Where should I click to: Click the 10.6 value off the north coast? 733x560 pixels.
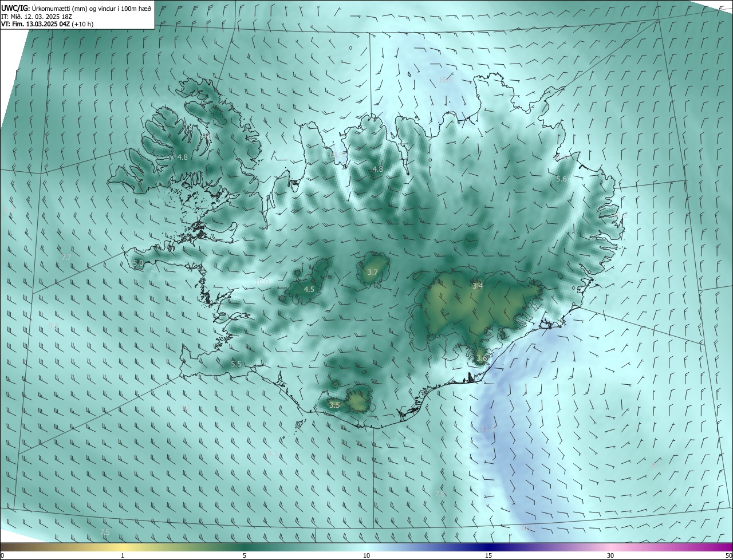[446, 80]
